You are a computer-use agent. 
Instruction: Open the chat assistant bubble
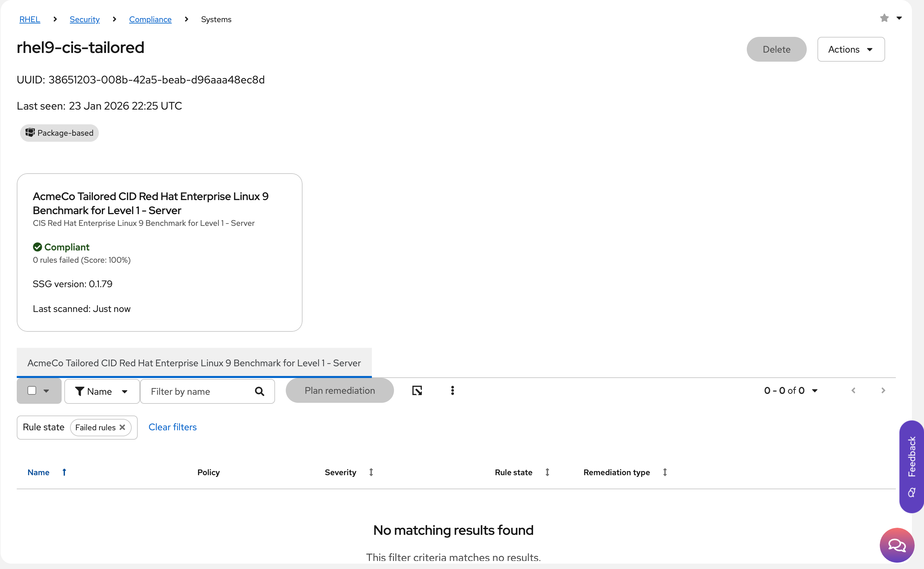897,545
